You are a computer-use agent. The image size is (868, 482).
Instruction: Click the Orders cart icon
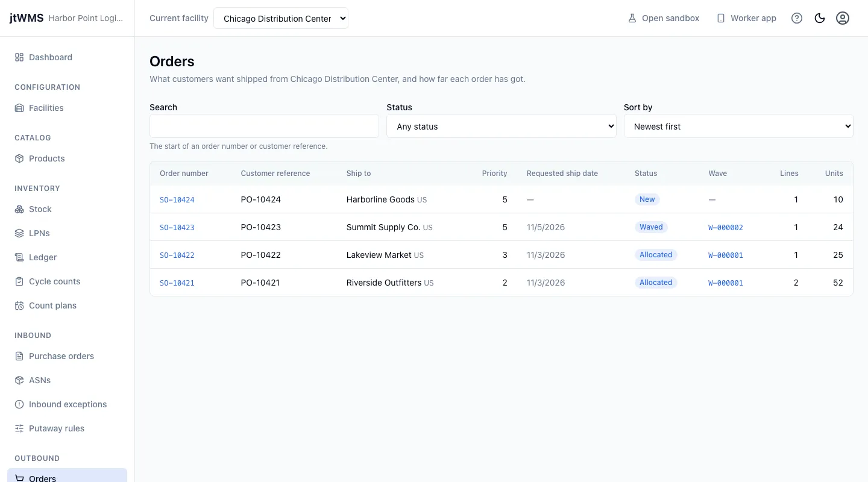pos(19,478)
